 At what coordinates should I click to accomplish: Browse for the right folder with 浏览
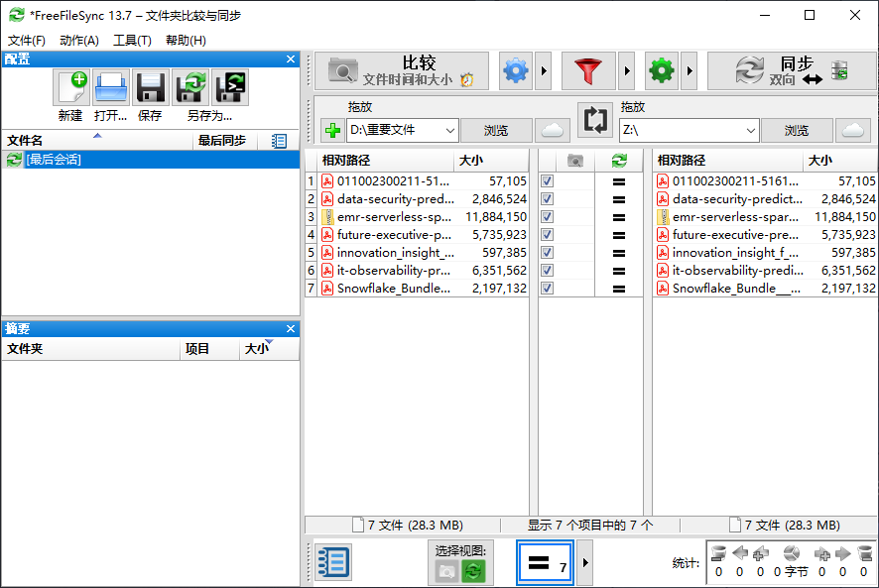tap(797, 131)
